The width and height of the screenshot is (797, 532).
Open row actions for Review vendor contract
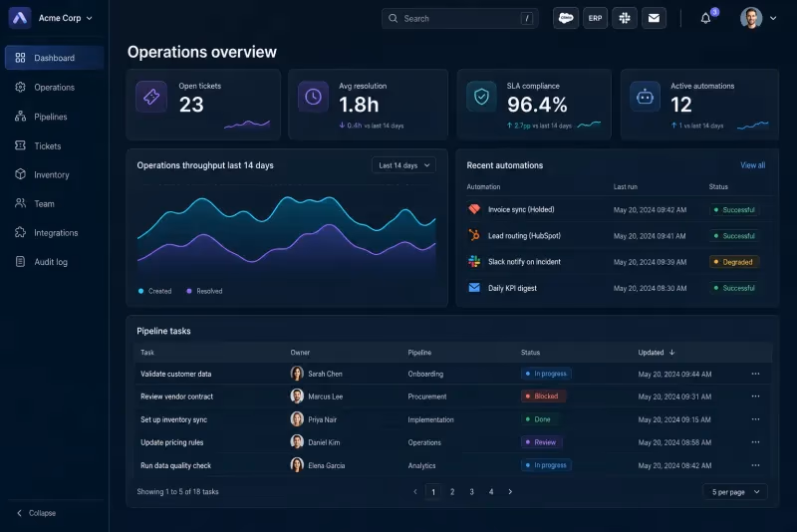pyautogui.click(x=755, y=397)
